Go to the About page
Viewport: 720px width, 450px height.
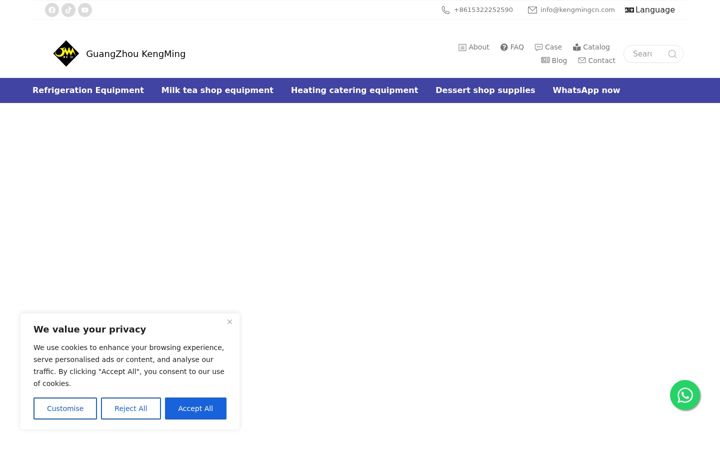[x=474, y=47]
